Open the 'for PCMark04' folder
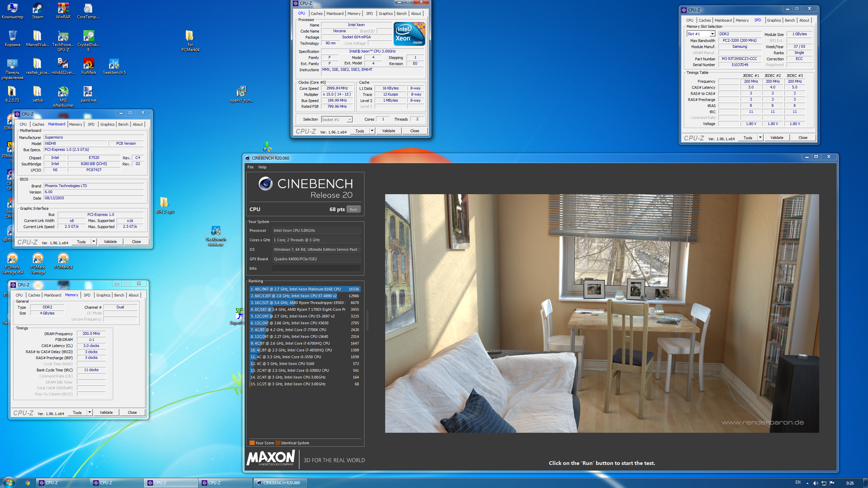Screen dimensions: 868x488 [190, 41]
